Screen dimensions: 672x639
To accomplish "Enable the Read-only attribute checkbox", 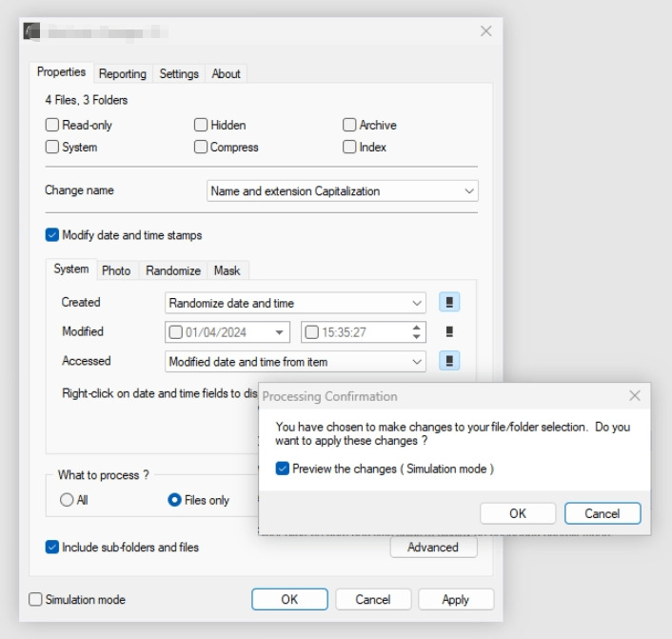I will (52, 125).
